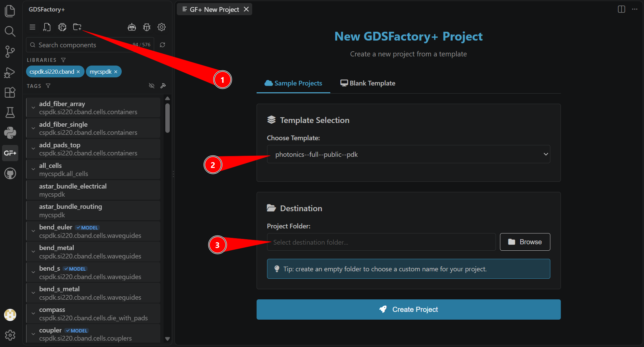Open the editor More Actions ellipsis
Viewport: 644px width, 347px height.
click(635, 9)
